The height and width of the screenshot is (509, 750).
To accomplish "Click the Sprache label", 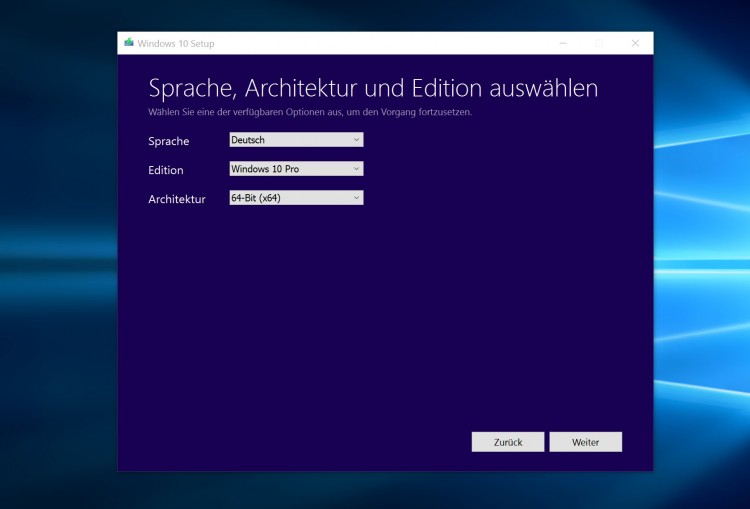I will pyautogui.click(x=168, y=141).
